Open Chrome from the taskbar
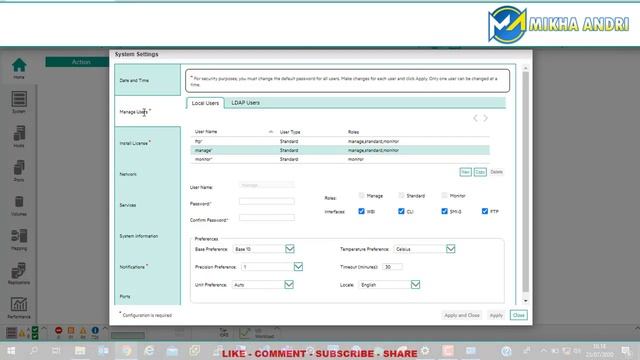This screenshot has width=640, height=360. (x=127, y=351)
